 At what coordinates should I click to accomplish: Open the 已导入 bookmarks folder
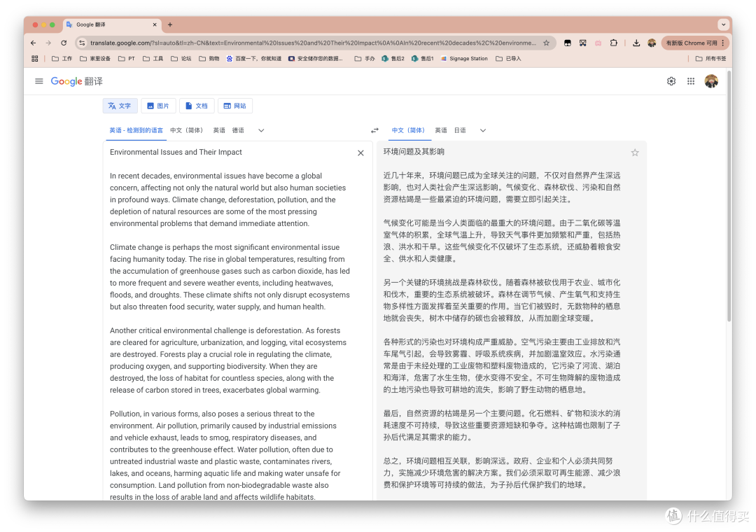coord(508,58)
